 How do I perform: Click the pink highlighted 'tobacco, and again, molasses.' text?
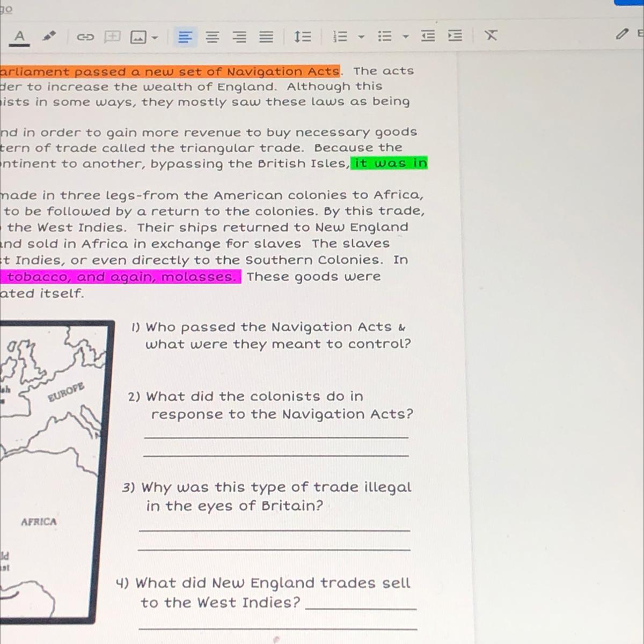point(121,277)
